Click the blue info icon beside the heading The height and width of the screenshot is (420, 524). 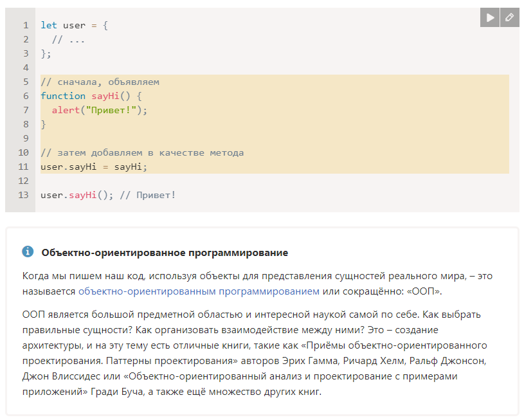[x=28, y=251]
